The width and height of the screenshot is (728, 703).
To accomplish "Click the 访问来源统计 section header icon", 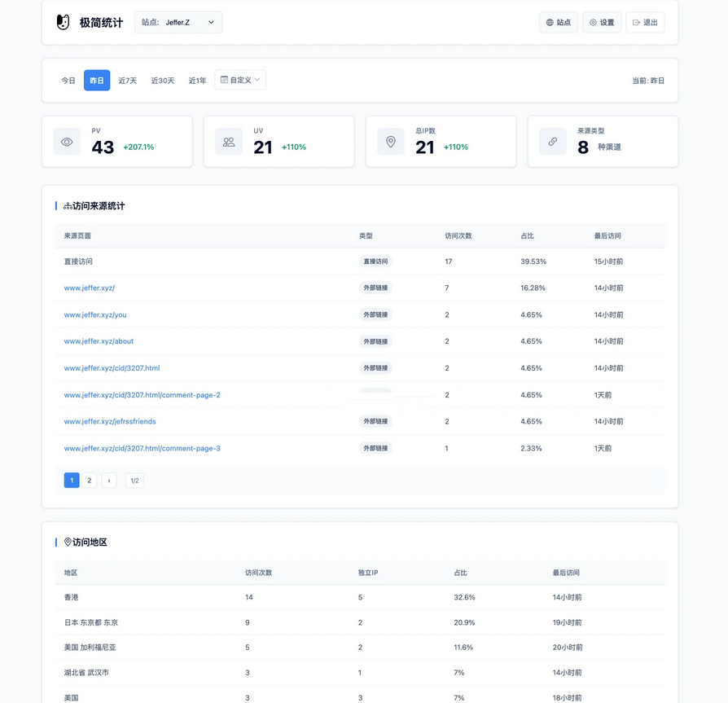I will tap(68, 206).
